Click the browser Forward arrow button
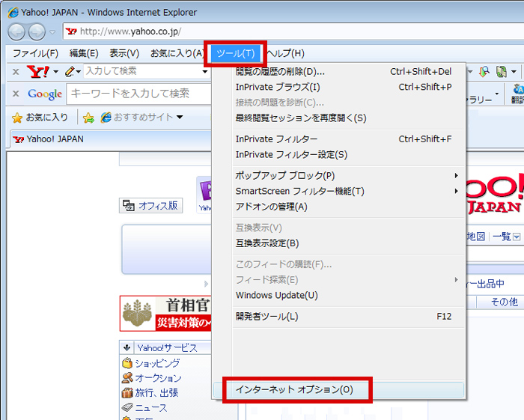Screen dimensions: 524x420 pyautogui.click(x=37, y=32)
